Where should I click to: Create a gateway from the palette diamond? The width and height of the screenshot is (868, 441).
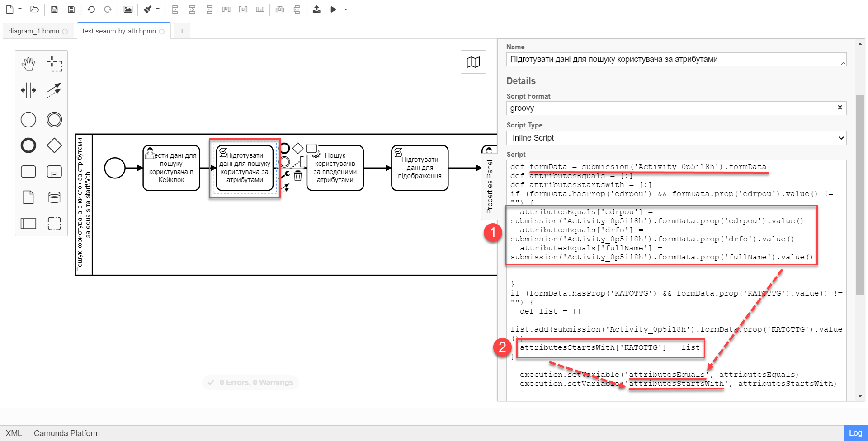54,145
